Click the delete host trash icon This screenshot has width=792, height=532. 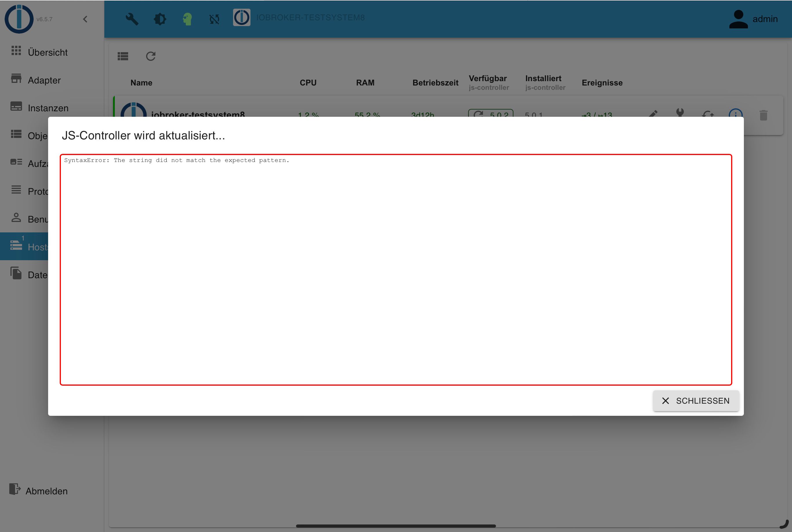[764, 115]
